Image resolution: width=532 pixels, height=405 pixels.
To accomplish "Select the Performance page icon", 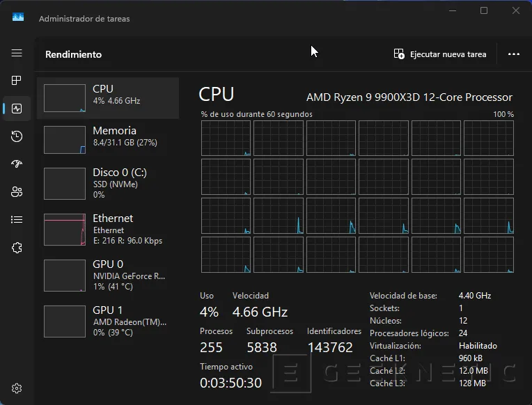I will coord(17,109).
